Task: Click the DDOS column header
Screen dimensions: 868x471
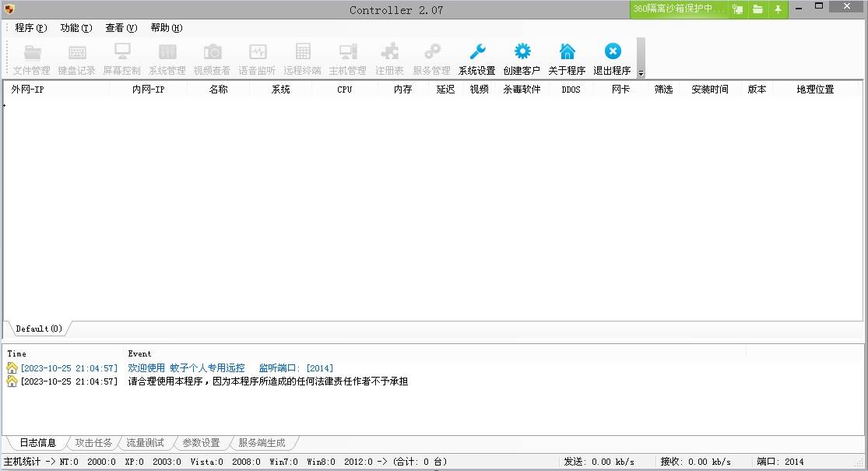Action: (571, 89)
